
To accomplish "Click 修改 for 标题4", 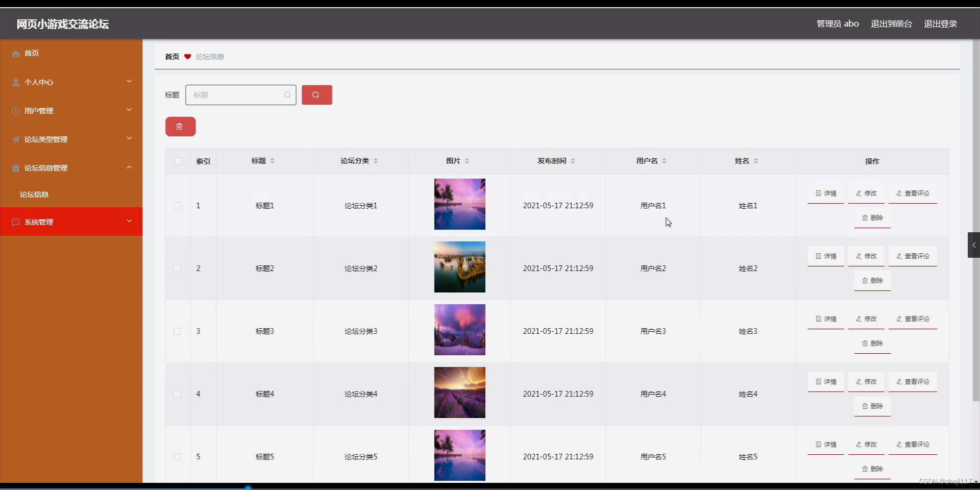I will pos(866,382).
